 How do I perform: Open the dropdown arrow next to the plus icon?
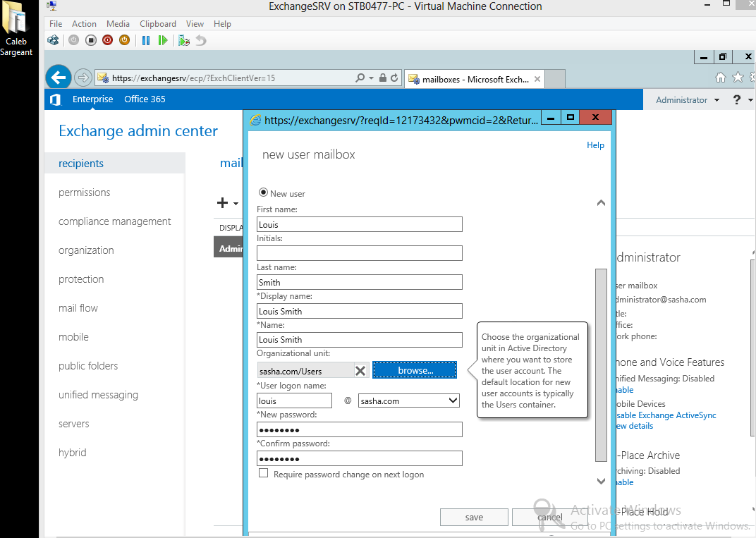coord(236,204)
